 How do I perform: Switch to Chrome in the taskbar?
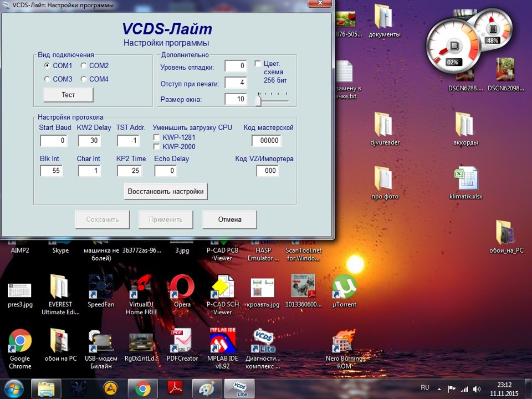[x=143, y=389]
